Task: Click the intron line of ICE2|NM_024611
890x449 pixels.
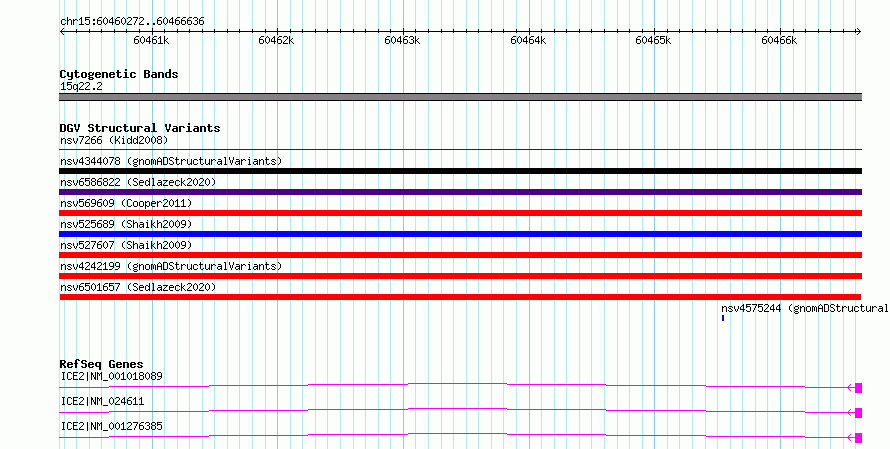Action: pyautogui.click(x=457, y=409)
